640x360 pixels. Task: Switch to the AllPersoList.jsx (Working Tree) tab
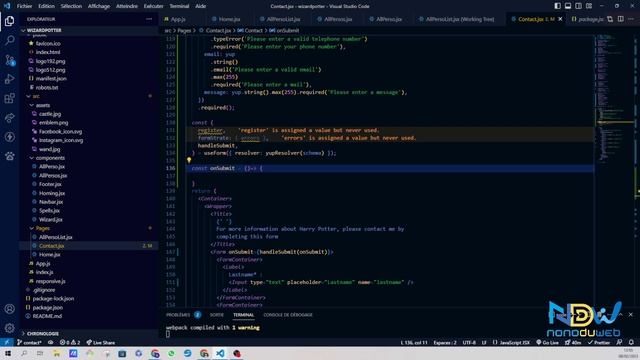[460, 19]
